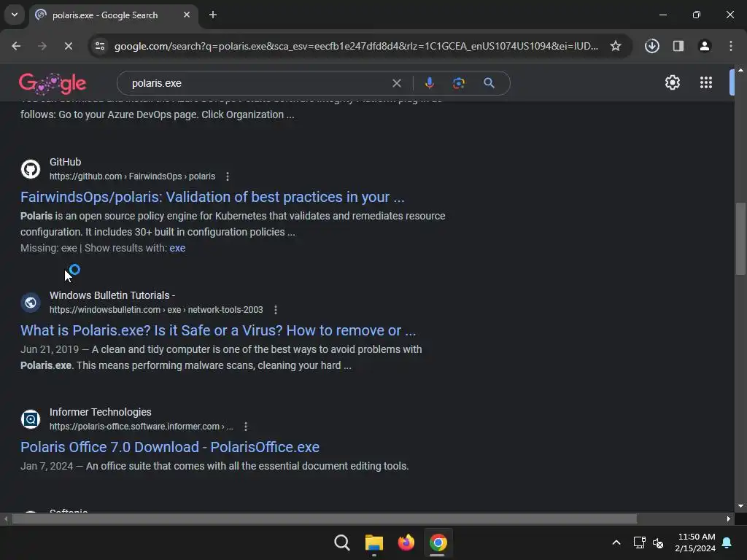Click the vertical scrollbar down arrow
The image size is (747, 560).
pyautogui.click(x=740, y=506)
